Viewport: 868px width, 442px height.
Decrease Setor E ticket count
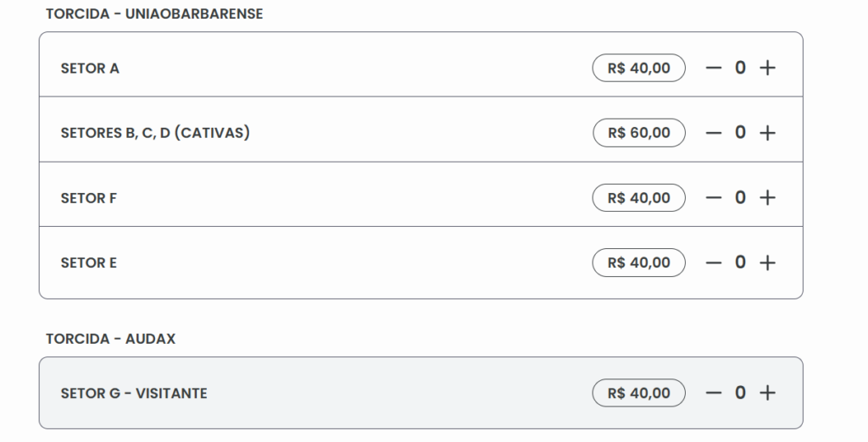click(714, 262)
